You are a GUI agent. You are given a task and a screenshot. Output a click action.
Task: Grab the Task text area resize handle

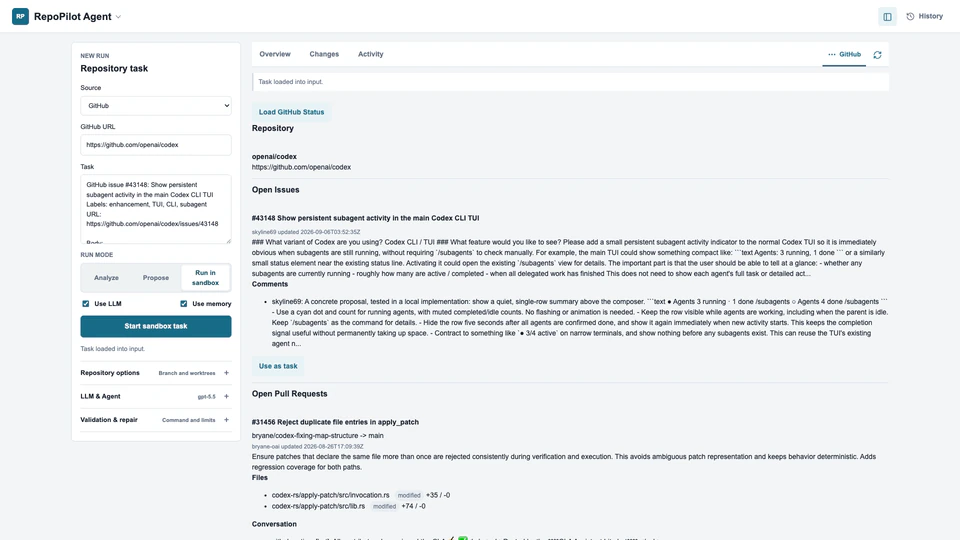[x=228, y=241]
